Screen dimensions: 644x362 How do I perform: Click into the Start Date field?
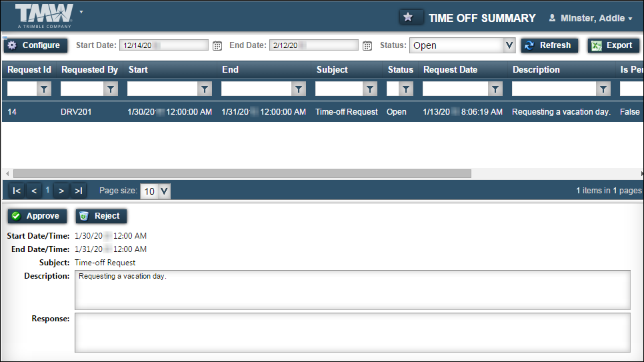click(x=164, y=45)
